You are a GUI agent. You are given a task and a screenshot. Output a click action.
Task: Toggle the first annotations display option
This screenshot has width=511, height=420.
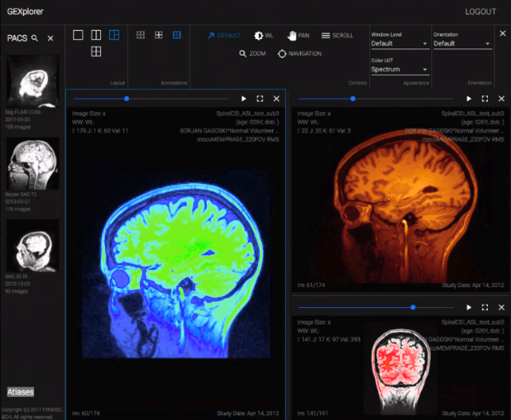[x=141, y=35]
